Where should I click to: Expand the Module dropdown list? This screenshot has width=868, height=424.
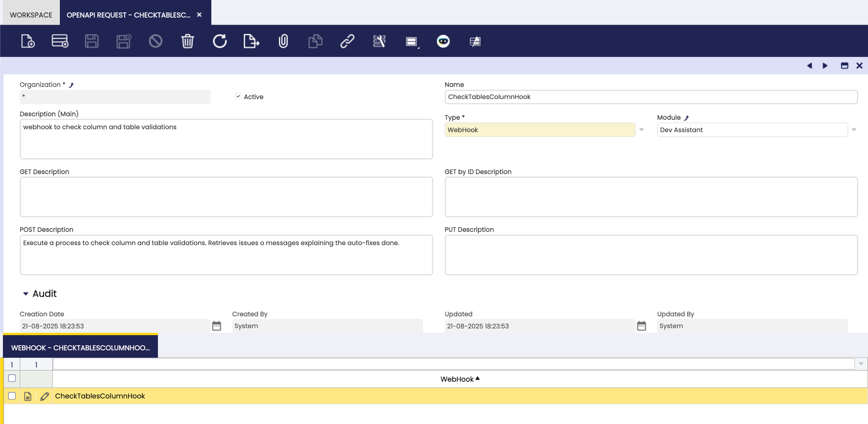854,130
